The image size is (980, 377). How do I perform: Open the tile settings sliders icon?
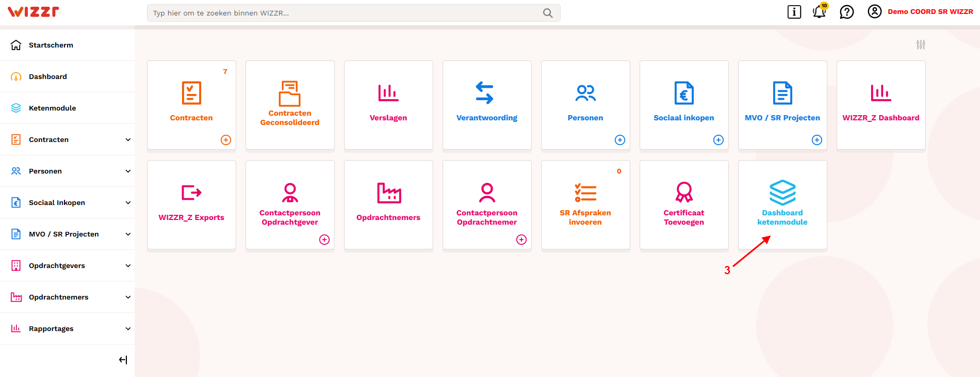point(921,45)
